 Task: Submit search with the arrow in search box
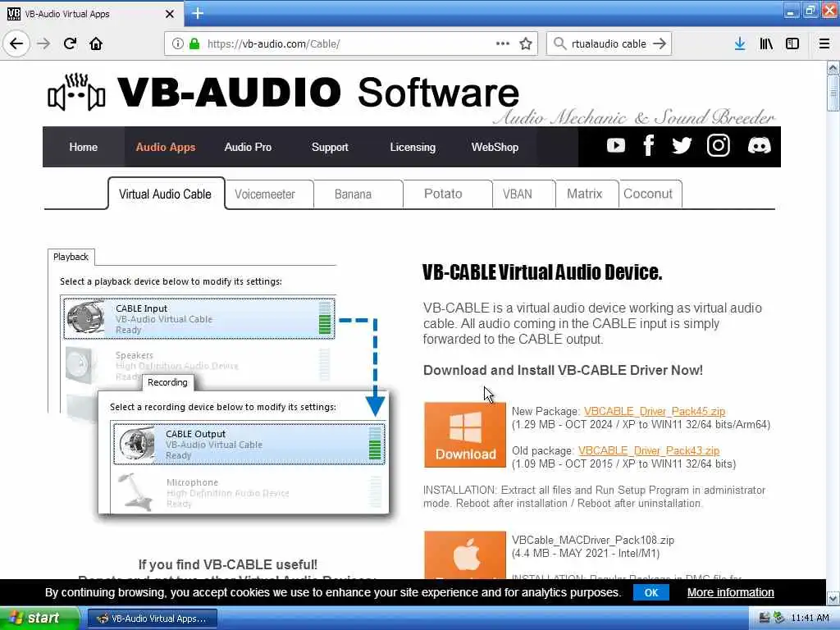point(660,43)
